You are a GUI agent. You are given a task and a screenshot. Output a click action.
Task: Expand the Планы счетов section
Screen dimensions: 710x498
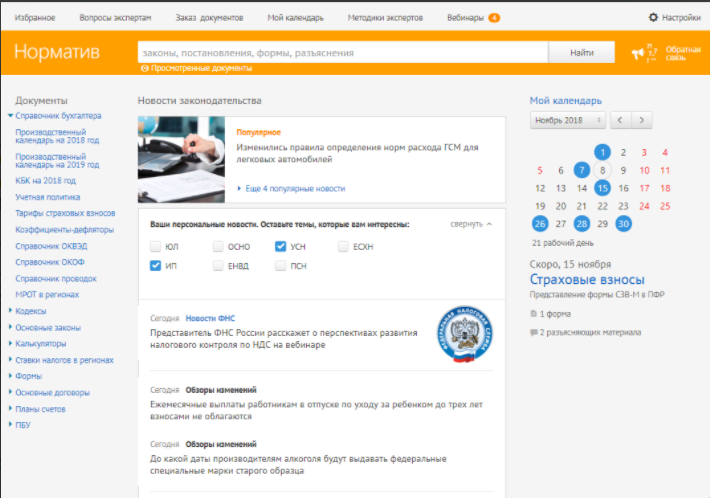tap(10, 408)
